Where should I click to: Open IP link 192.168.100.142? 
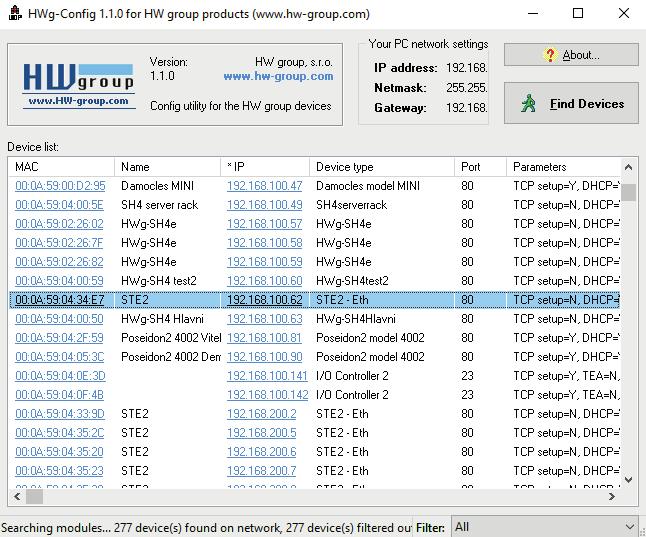267,394
